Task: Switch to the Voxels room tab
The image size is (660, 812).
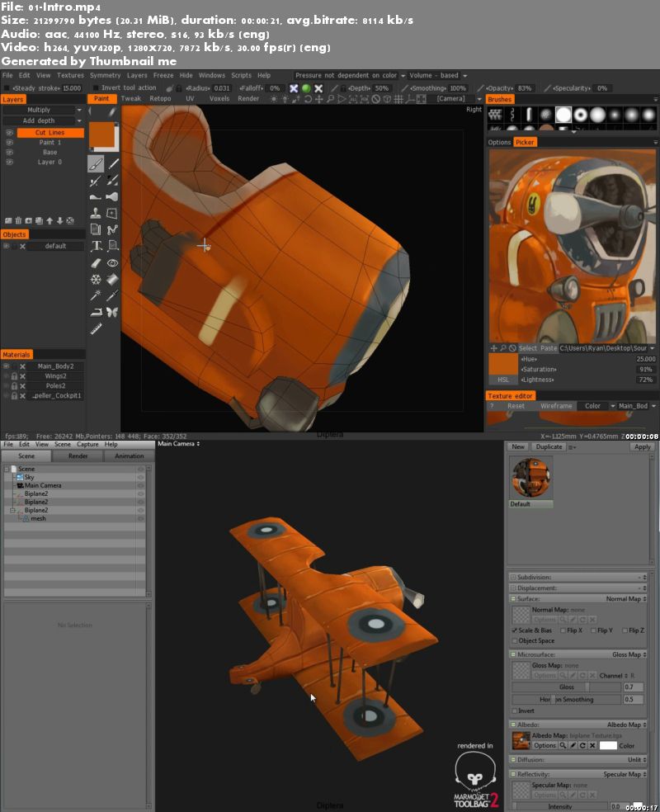Action: (219, 99)
